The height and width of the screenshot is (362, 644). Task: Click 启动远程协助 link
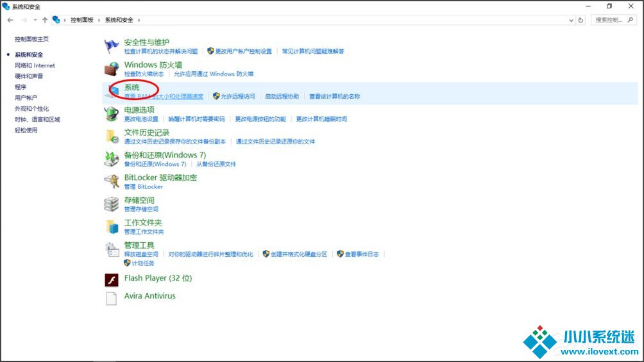[282, 97]
